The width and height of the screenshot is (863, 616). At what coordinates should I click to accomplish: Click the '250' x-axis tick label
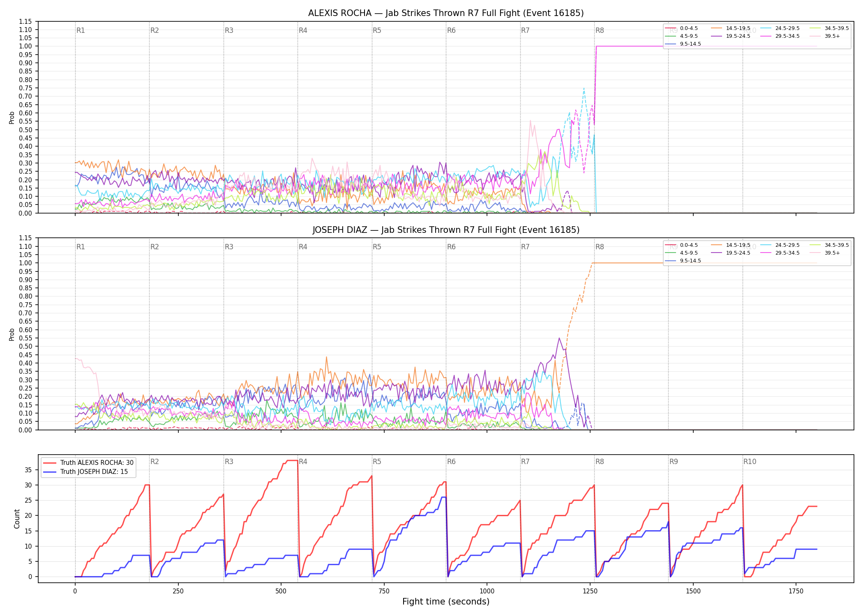coord(178,591)
